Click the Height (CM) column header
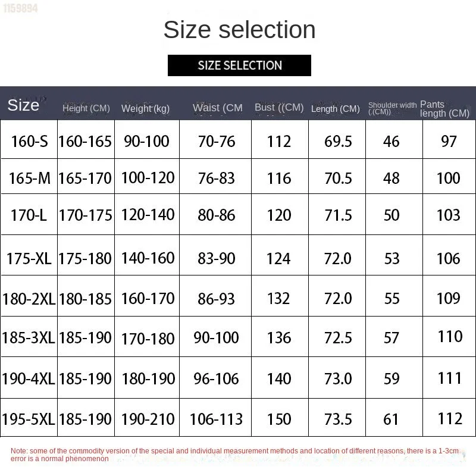476x476 pixels. click(x=86, y=108)
